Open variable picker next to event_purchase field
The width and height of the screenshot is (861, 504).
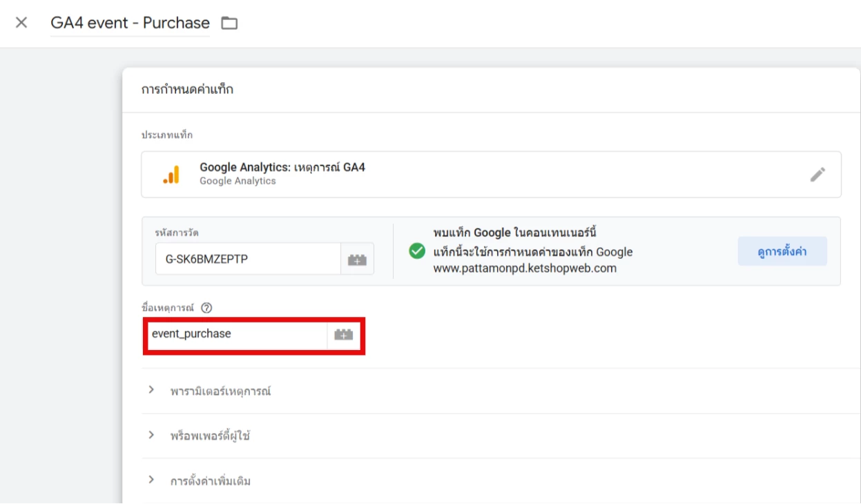343,335
